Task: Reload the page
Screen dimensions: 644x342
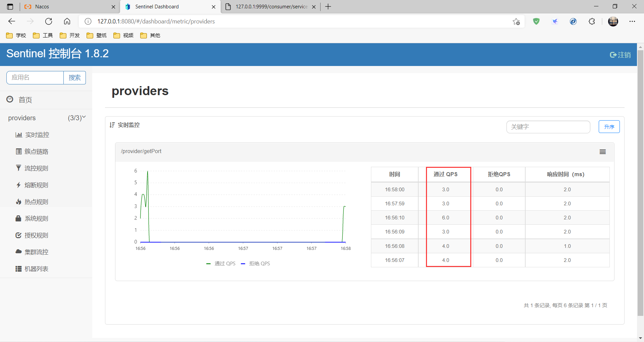Action: [x=49, y=21]
